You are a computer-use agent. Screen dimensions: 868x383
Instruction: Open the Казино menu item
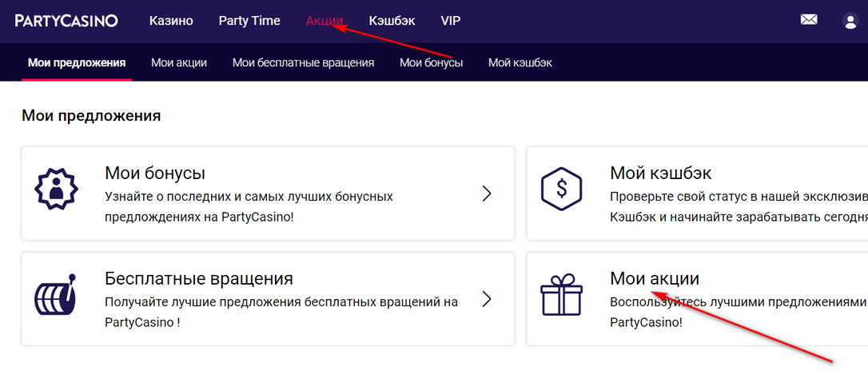[x=171, y=21]
